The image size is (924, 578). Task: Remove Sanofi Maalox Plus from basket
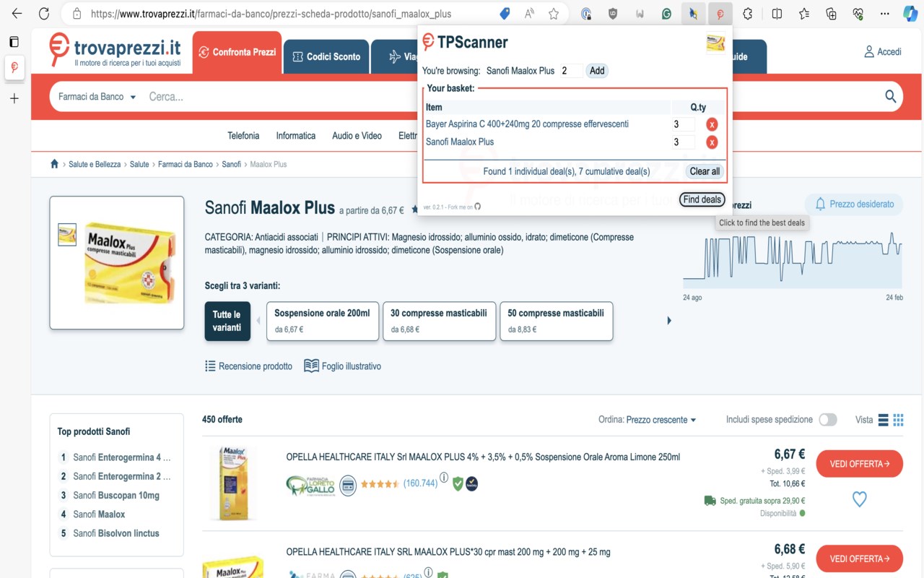(x=712, y=142)
